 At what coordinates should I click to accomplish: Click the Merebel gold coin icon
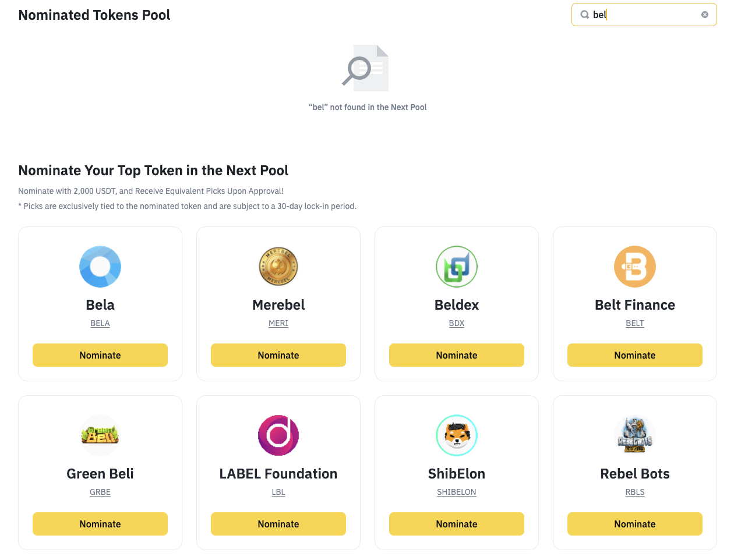278,267
